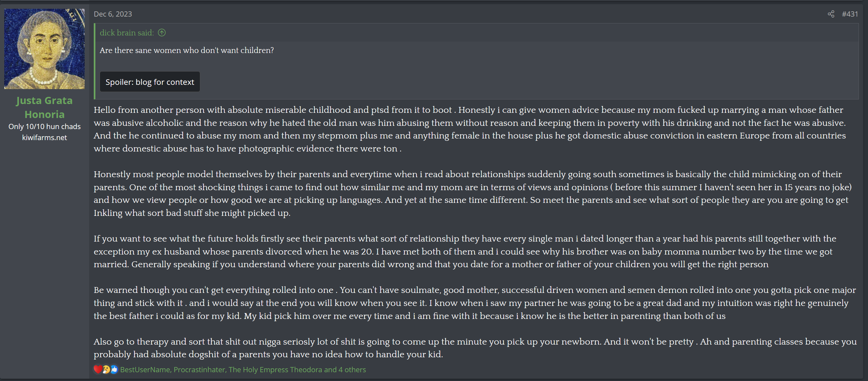Click the paragraph starting 'Also go to therapy'
Image resolution: width=868 pixels, height=381 pixels.
point(475,348)
